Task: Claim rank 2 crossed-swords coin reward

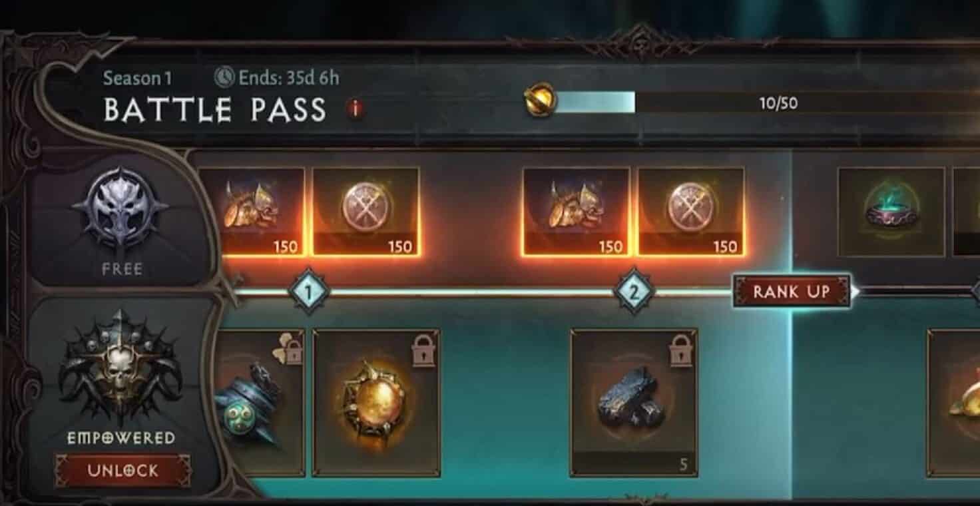Action: (691, 212)
